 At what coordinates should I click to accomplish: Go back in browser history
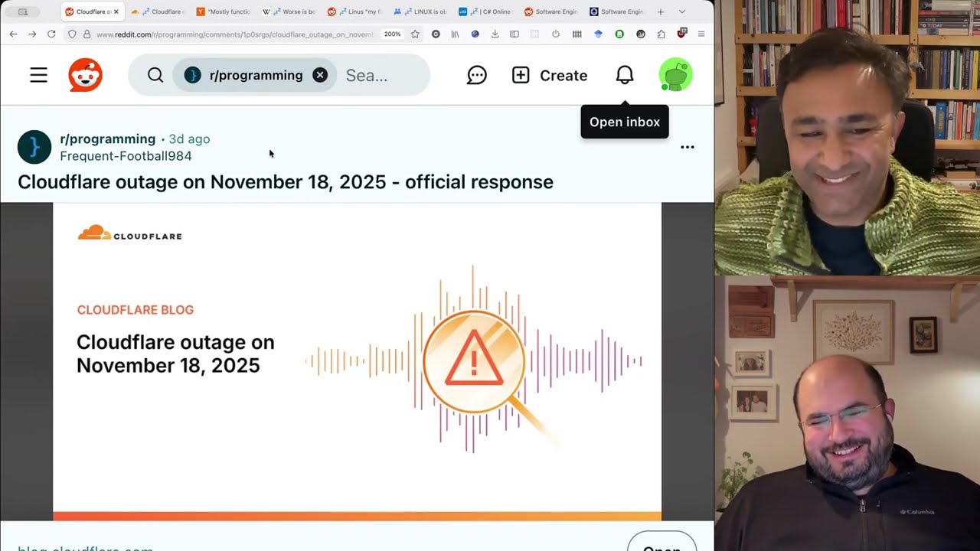coord(13,34)
